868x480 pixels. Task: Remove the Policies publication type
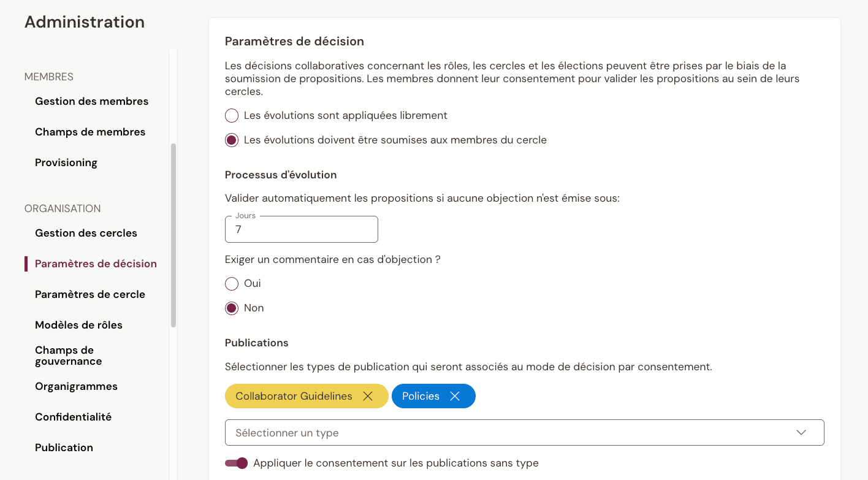pyautogui.click(x=455, y=396)
